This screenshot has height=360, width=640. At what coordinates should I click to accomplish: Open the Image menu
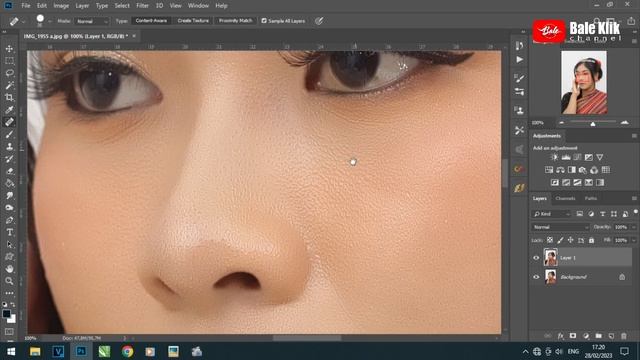(61, 6)
